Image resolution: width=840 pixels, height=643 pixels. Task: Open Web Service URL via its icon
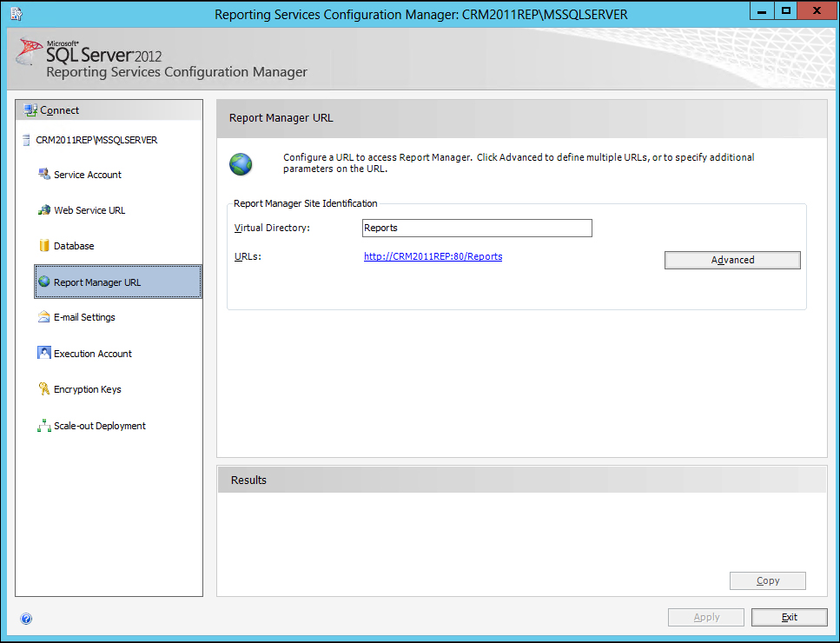(x=44, y=210)
